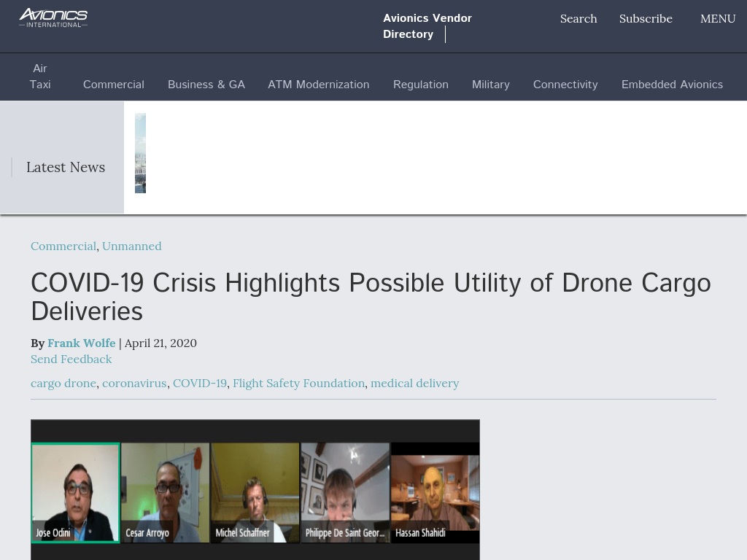
Task: Open author Frank Wolfe's page
Action: 82,343
